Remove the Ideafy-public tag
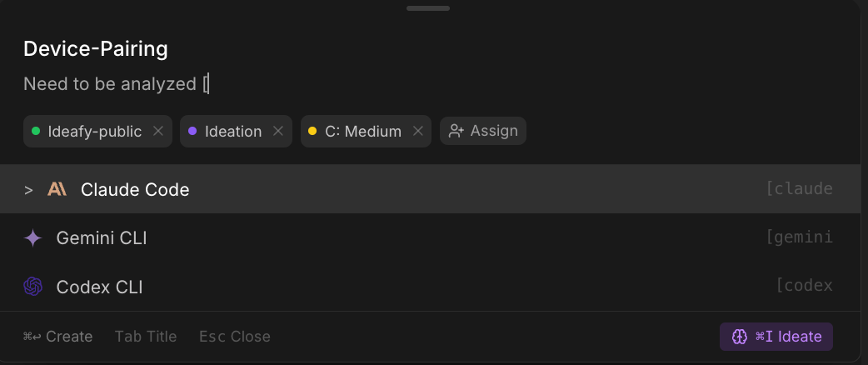 click(158, 132)
